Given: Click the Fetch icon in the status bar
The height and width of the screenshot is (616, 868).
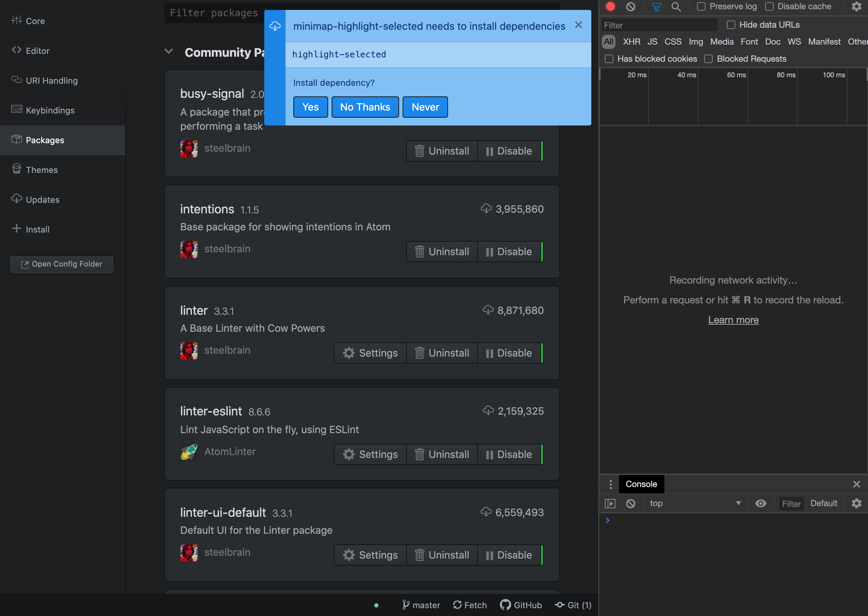Looking at the screenshot, I should [x=457, y=605].
